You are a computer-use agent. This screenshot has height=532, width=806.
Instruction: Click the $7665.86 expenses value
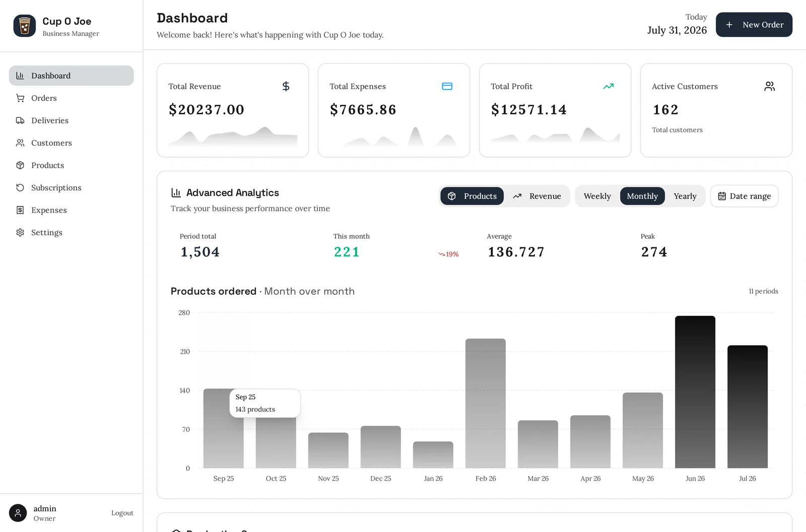click(363, 110)
